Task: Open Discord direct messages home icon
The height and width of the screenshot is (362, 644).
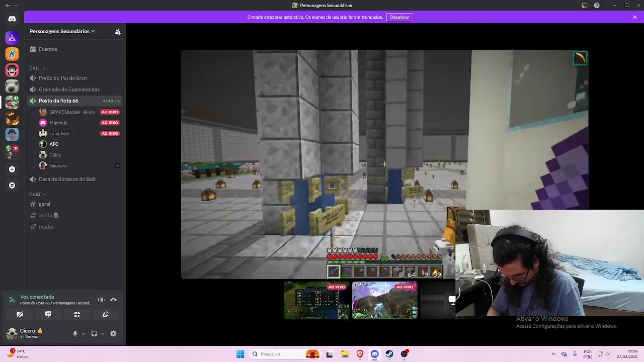Action: click(x=12, y=19)
